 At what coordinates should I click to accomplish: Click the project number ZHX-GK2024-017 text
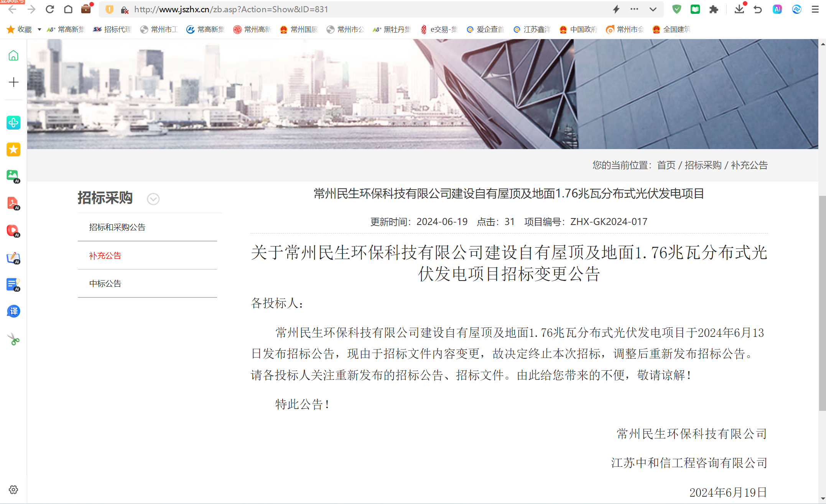click(x=609, y=222)
